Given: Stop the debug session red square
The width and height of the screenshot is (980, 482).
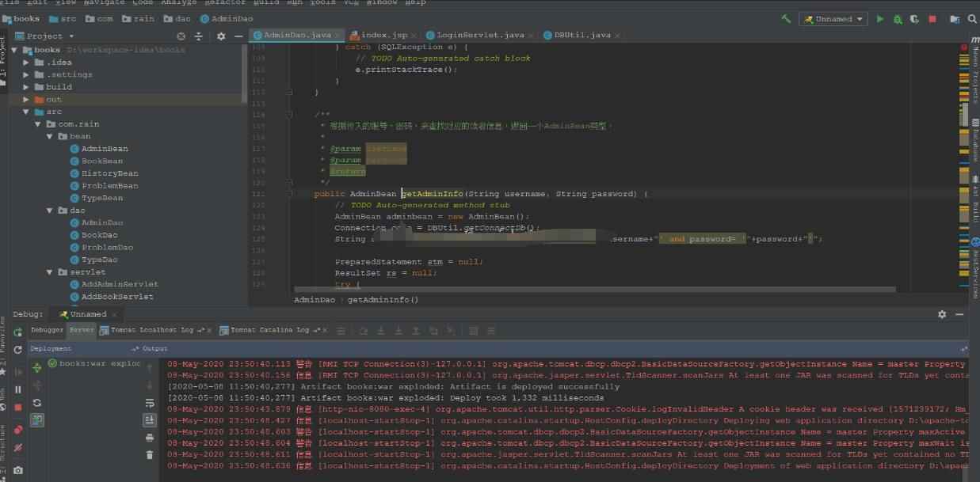Looking at the screenshot, I should [x=17, y=408].
